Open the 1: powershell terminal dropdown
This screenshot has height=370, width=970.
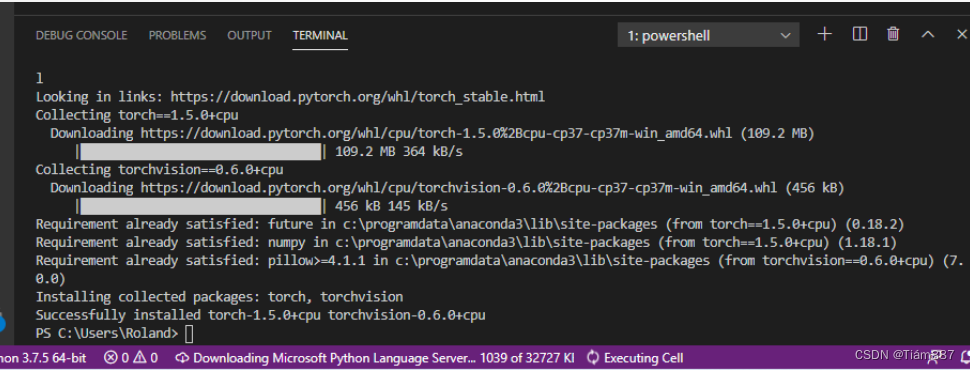(708, 35)
